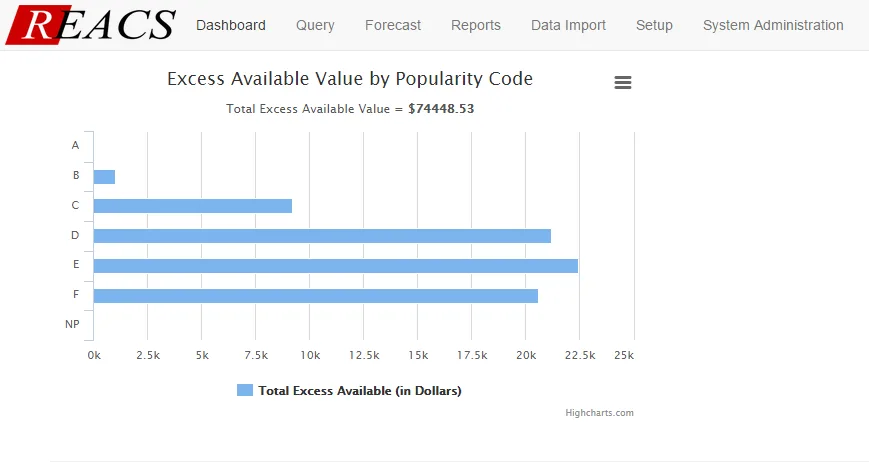Click the NP category axis label
Image resolution: width=869 pixels, height=462 pixels.
72,324
